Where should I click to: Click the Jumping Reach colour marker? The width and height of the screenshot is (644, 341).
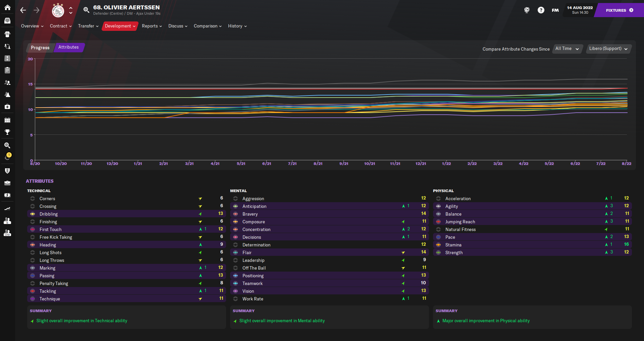click(438, 222)
